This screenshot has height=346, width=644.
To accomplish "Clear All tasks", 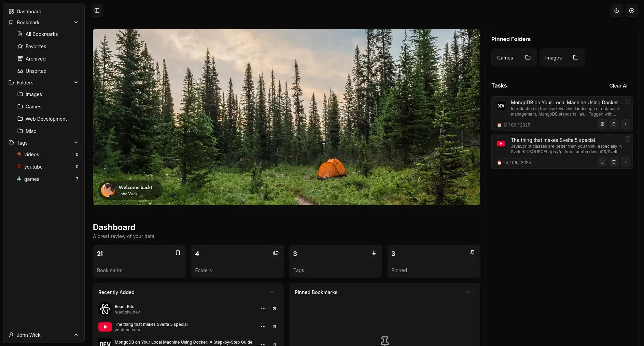I will pos(618,86).
